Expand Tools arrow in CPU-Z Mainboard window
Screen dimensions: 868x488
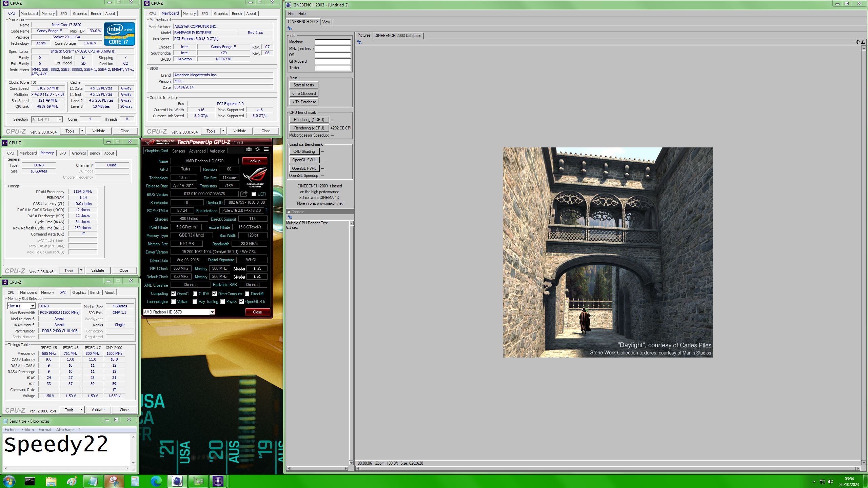click(x=223, y=131)
